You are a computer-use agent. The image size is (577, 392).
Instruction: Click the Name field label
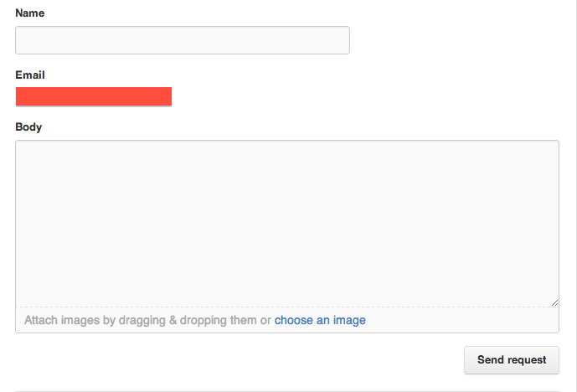30,13
